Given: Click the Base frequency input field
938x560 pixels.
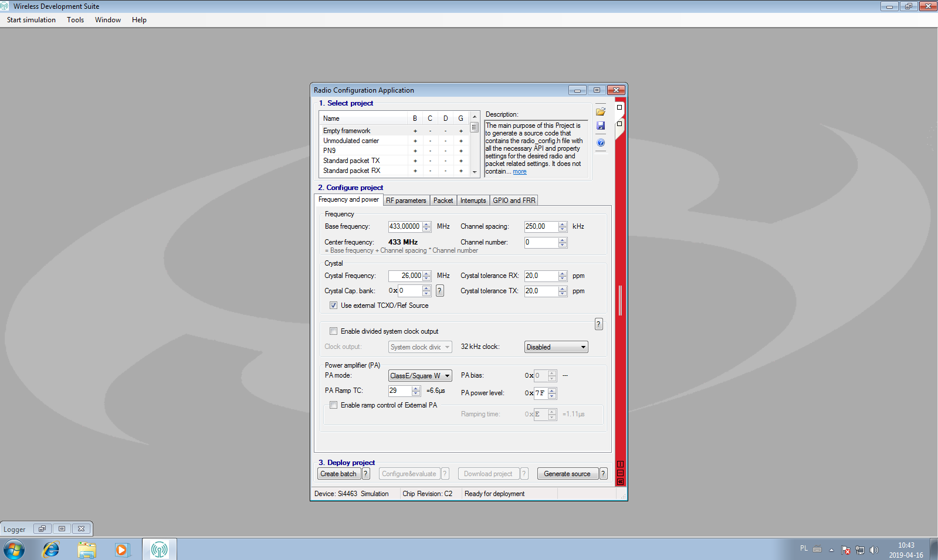Looking at the screenshot, I should point(405,226).
